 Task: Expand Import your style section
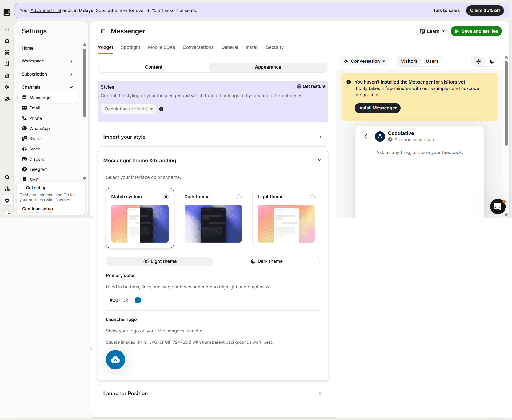point(213,137)
